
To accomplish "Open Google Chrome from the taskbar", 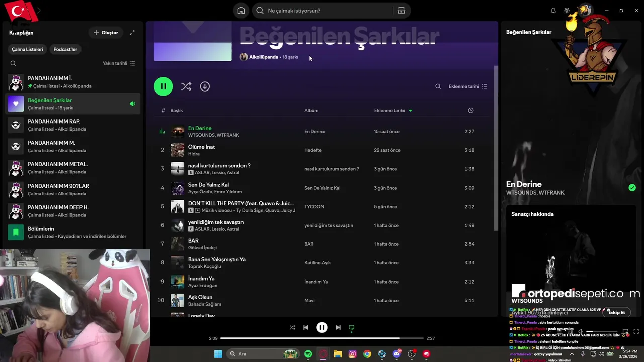I will [367, 354].
